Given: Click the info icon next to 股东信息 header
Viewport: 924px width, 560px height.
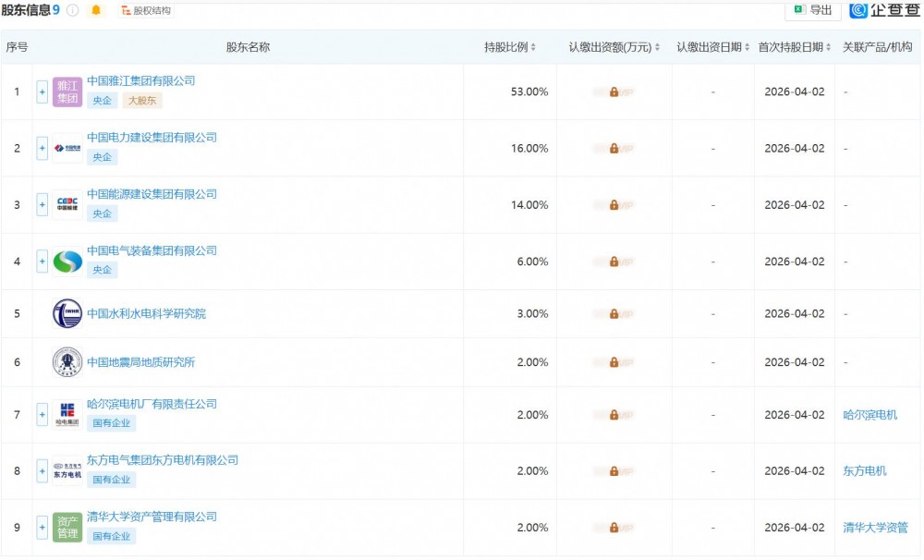Looking at the screenshot, I should pos(74,10).
